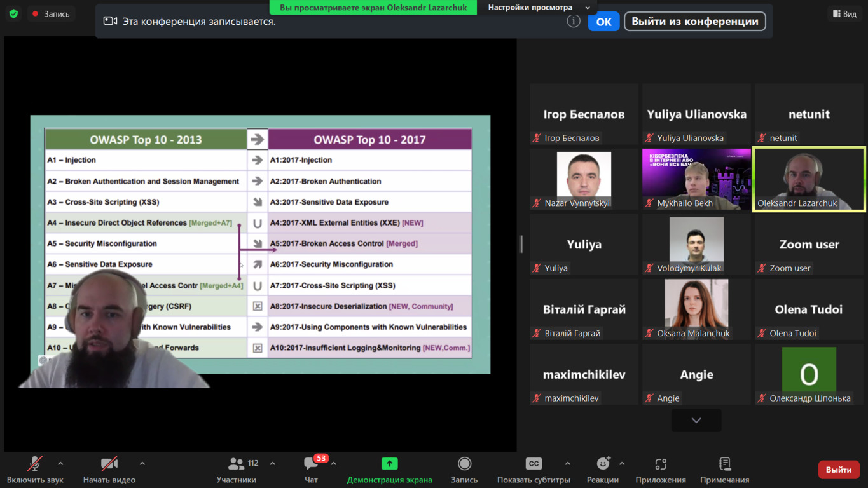This screenshot has height=488, width=868.
Task: Select Angie participant tile
Action: coord(696,375)
